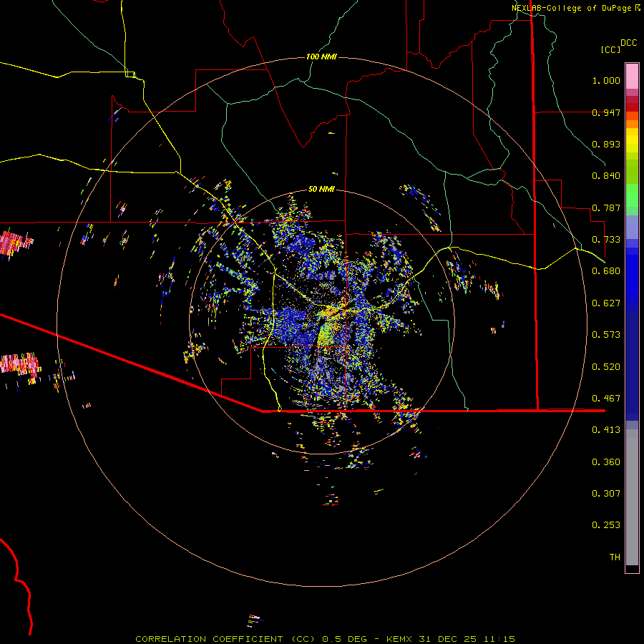644x644 pixels.
Task: Click the bright green segment of color bar
Action: click(x=632, y=195)
